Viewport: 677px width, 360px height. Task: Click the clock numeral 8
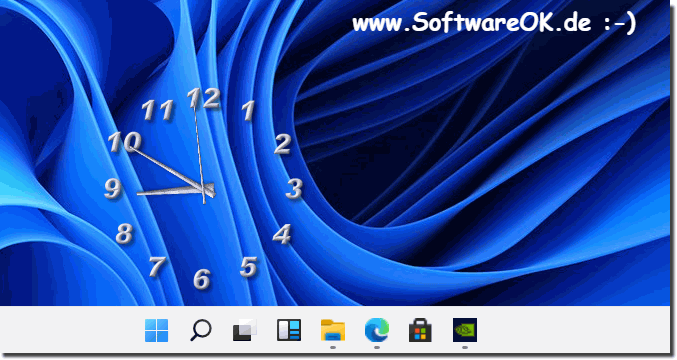pyautogui.click(x=124, y=234)
